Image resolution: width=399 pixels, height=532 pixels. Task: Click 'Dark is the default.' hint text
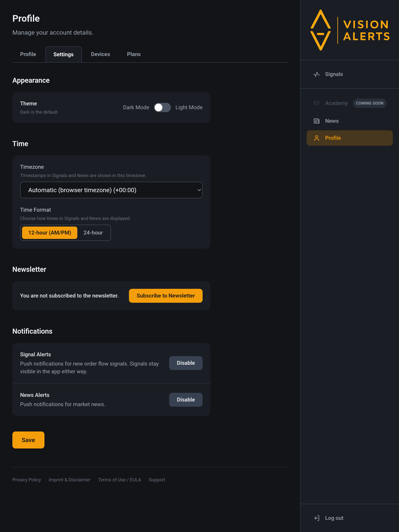point(39,112)
